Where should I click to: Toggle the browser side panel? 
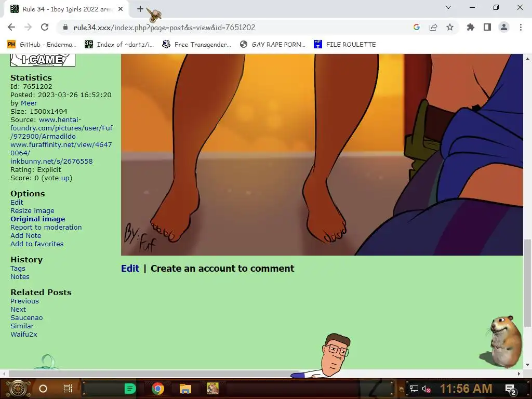(x=487, y=27)
